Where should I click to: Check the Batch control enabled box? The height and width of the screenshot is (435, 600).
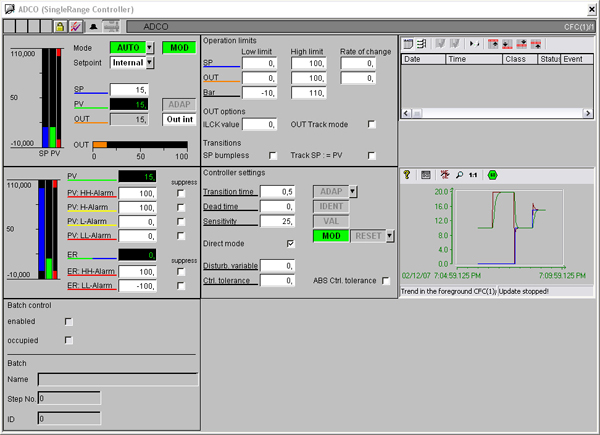(x=68, y=321)
